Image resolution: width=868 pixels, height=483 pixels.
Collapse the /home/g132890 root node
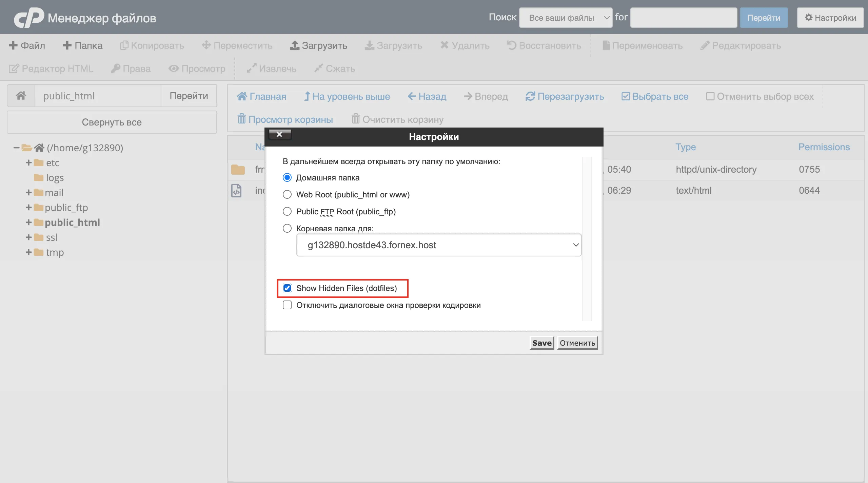click(x=16, y=148)
